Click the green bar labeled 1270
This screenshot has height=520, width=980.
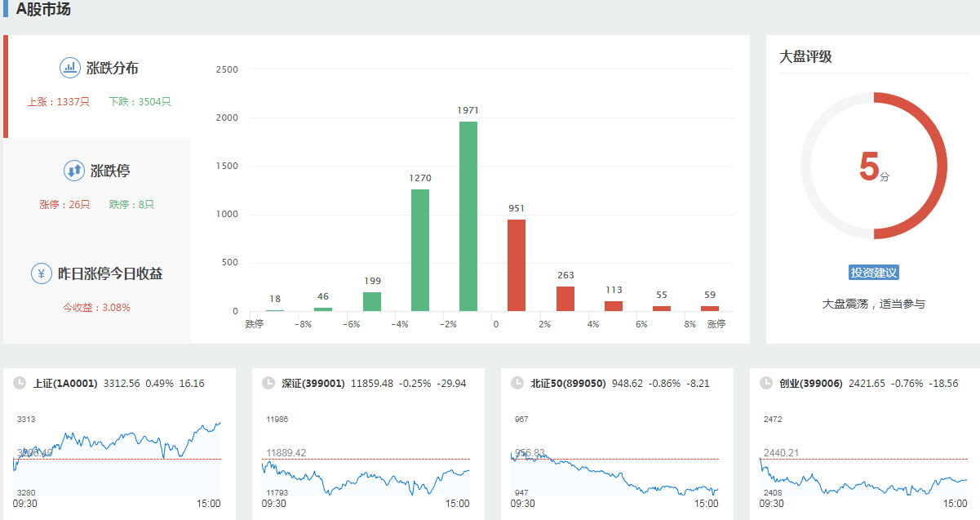point(420,250)
